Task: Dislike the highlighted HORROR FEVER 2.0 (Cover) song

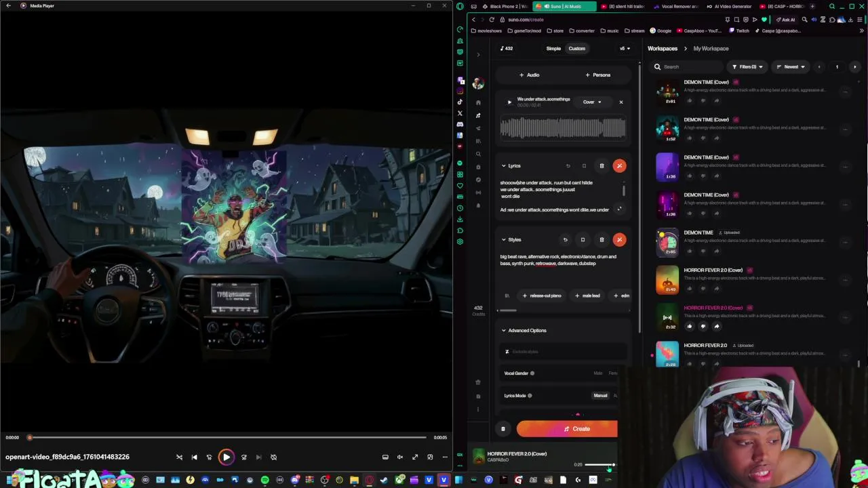Action: [x=703, y=326]
